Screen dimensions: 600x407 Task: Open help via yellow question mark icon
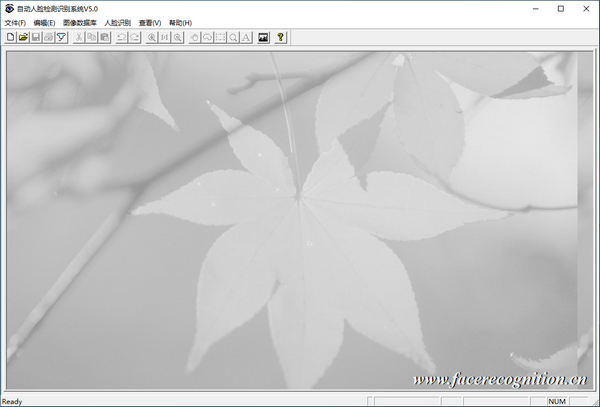tap(282, 37)
